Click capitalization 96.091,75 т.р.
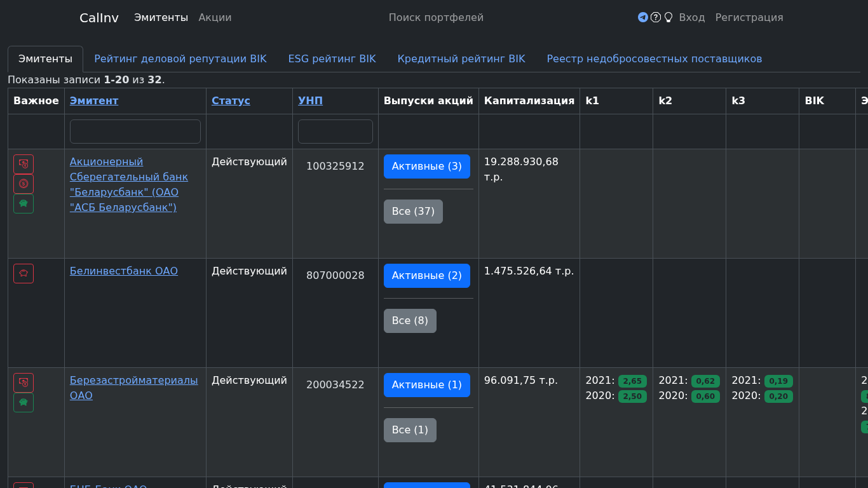Viewport: 868px width, 488px height. 521,381
